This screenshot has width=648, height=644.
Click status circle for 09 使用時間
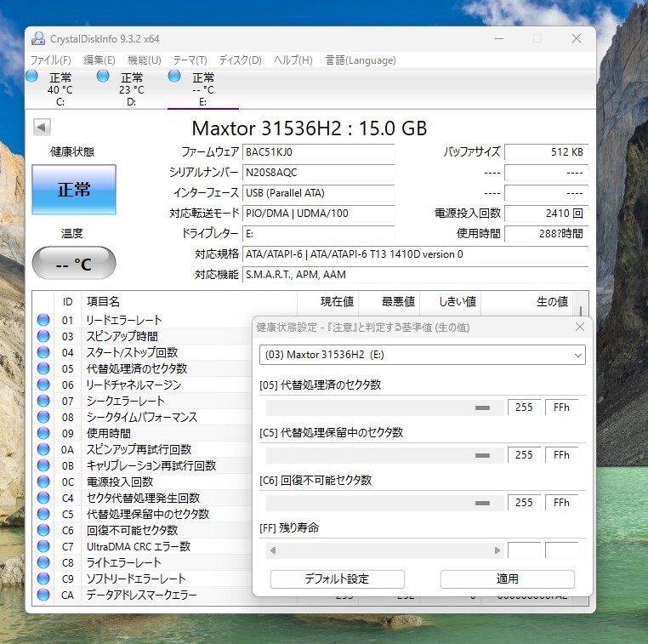(43, 433)
